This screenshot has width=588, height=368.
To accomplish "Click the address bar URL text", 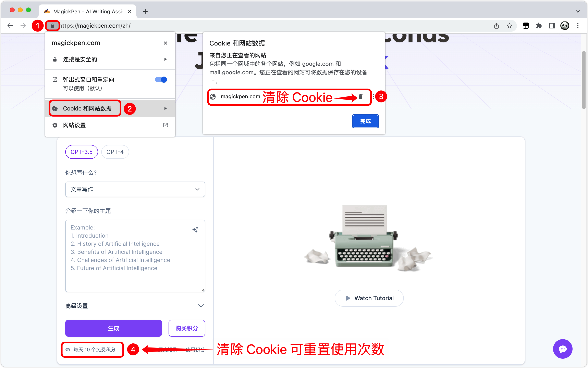I will [95, 26].
